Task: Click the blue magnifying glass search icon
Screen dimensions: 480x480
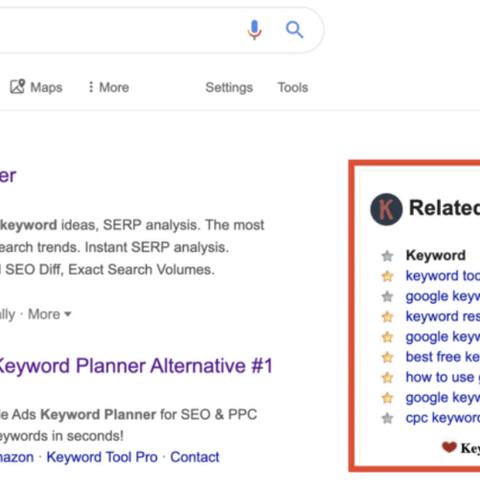Action: (295, 30)
